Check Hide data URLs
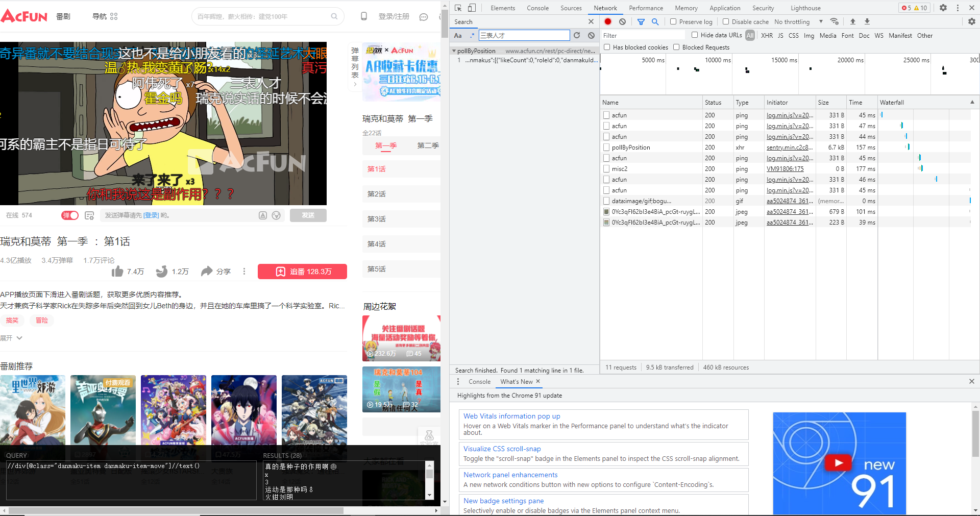980x516 pixels. coord(695,35)
